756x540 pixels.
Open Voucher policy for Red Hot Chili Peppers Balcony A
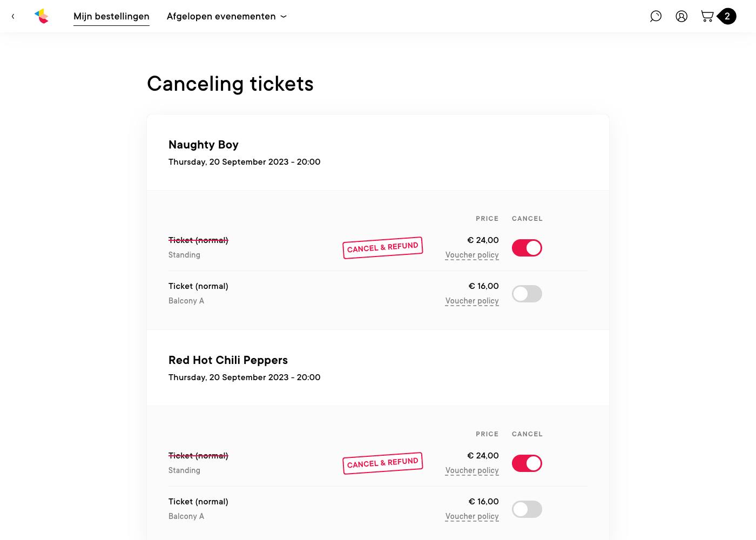point(472,516)
